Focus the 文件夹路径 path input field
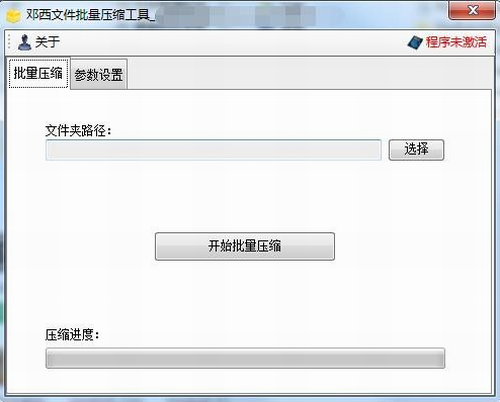This screenshot has height=402, width=500. tap(214, 150)
